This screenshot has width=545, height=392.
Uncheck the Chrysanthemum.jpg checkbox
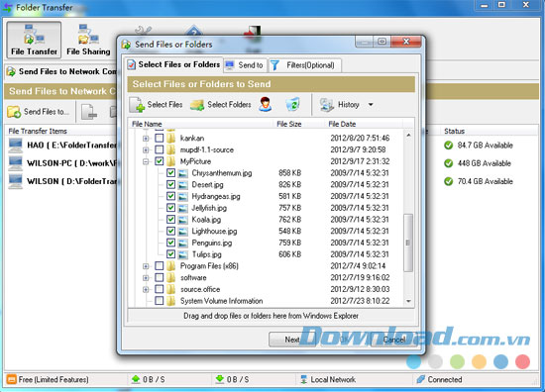tap(170, 173)
